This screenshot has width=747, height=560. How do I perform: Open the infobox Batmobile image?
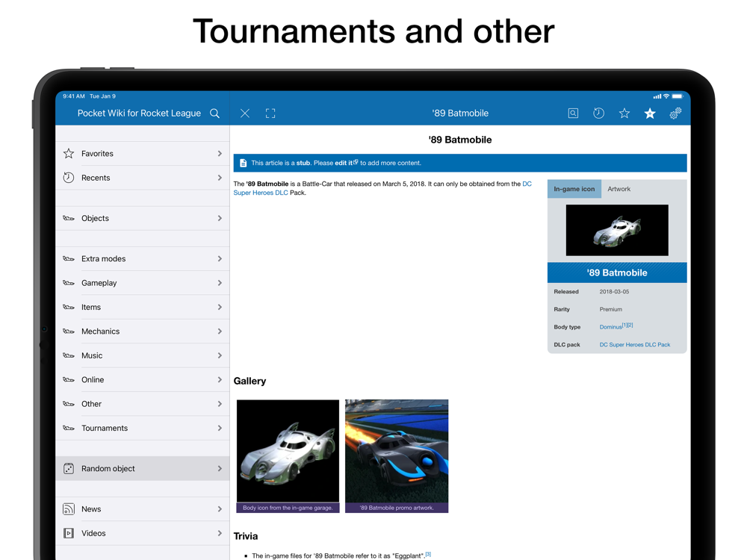click(617, 231)
